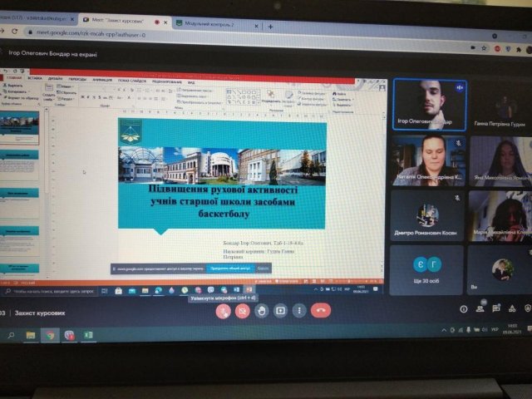Open meeting details info icon
This screenshot has height=399, width=532.
pyautogui.click(x=464, y=308)
